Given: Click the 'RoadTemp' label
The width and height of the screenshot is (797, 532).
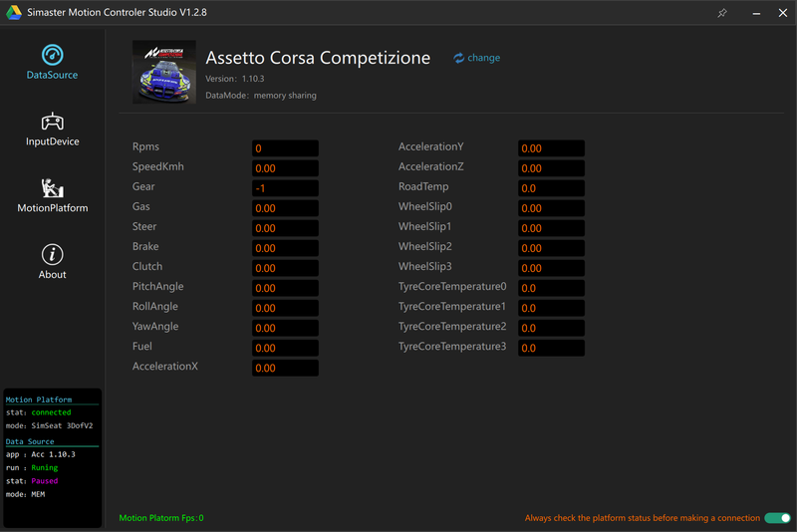Looking at the screenshot, I should (x=423, y=187).
